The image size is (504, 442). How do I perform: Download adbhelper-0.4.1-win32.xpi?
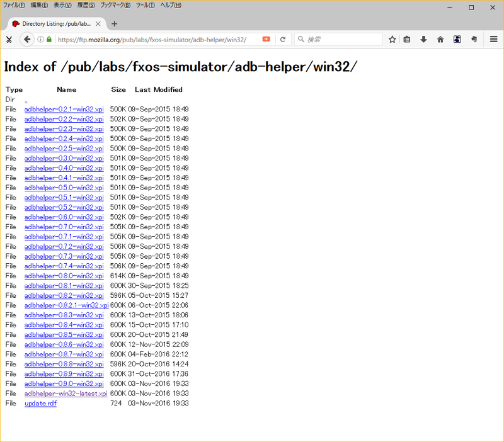(64, 178)
